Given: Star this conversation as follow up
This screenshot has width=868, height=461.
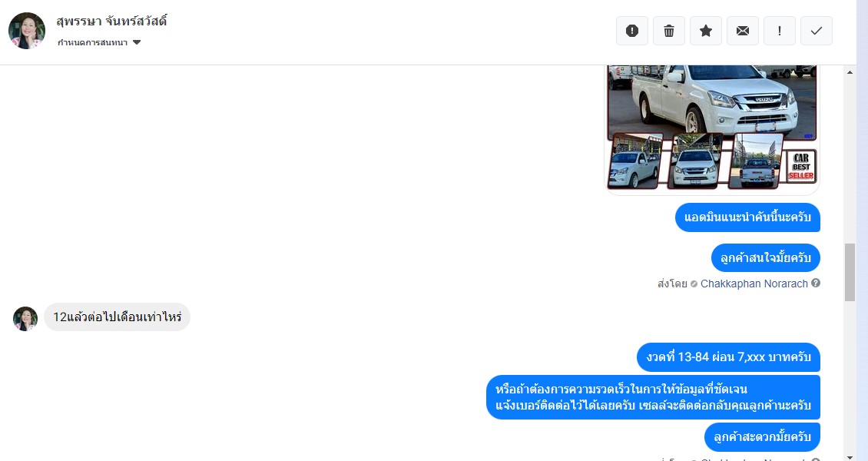Looking at the screenshot, I should 706,31.
